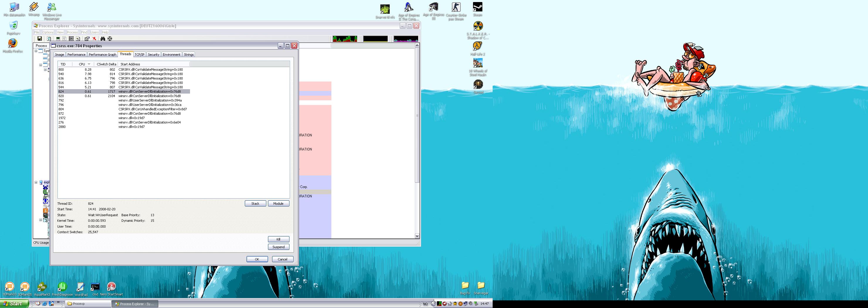This screenshot has height=308, width=868.
Task: Sort by CSwitch Delta column header
Action: (x=106, y=64)
